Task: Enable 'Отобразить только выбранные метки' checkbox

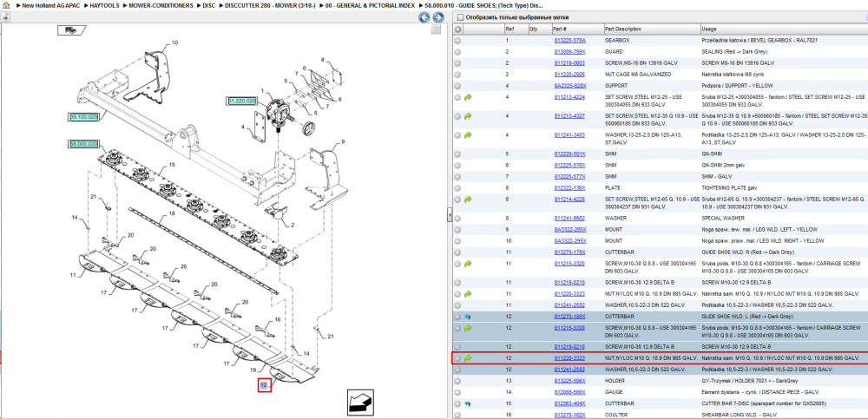Action: pos(459,17)
